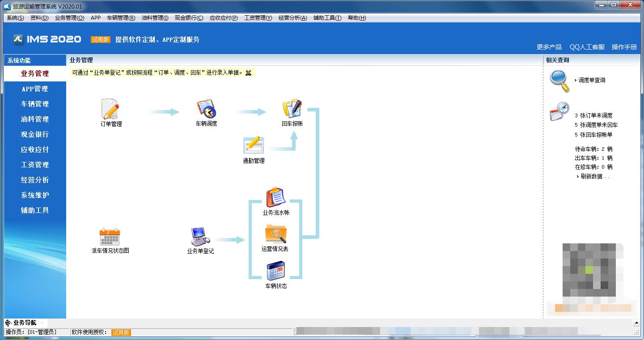Click the IMS 2020 logo

47,39
